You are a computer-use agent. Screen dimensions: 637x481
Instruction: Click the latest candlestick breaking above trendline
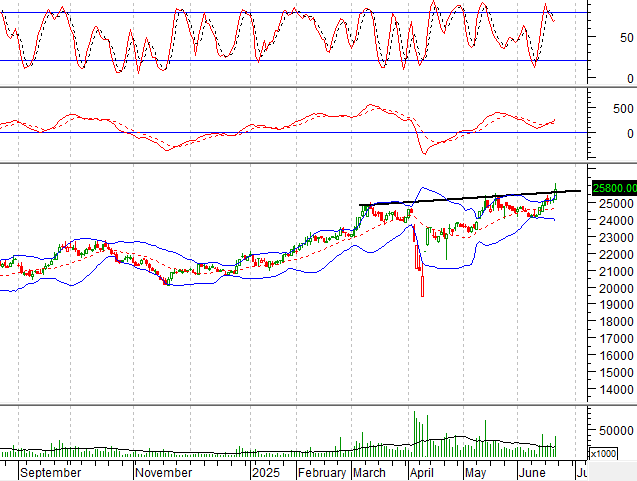[x=556, y=192]
